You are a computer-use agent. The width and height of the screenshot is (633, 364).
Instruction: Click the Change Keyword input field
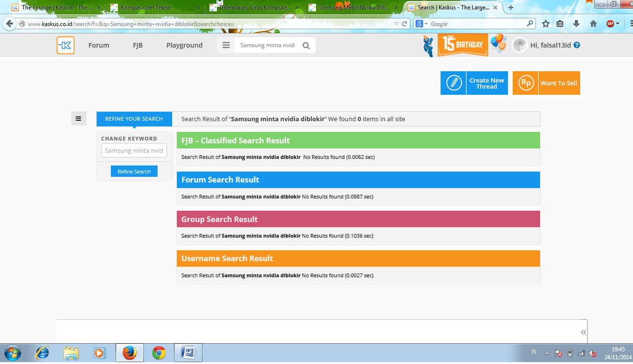tap(134, 150)
